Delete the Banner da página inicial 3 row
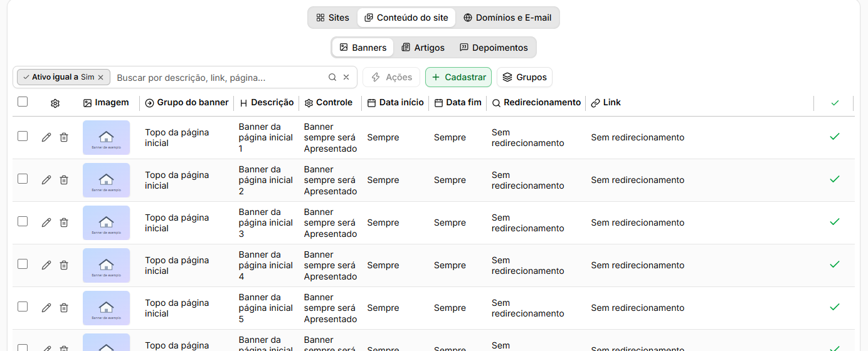 [x=64, y=223]
